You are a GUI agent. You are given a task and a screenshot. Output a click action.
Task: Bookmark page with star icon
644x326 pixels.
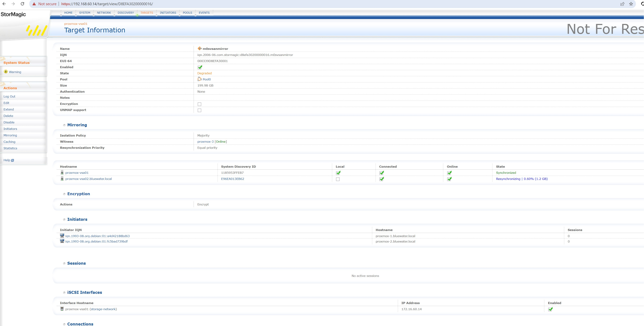pyautogui.click(x=631, y=4)
